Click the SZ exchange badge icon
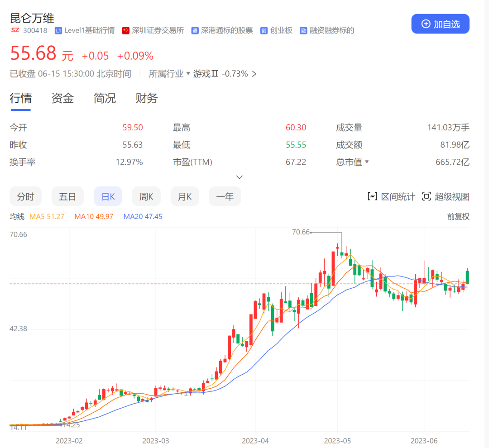The width and height of the screenshot is (489, 448). (15, 30)
